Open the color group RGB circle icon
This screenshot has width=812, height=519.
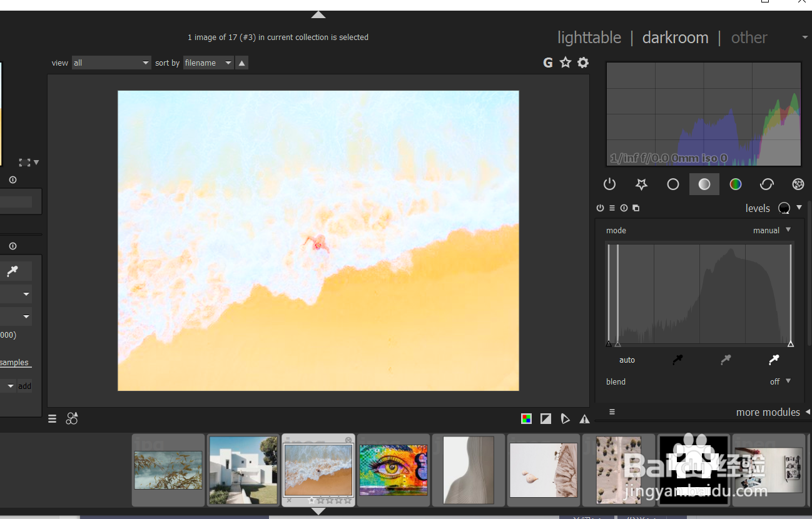click(736, 184)
